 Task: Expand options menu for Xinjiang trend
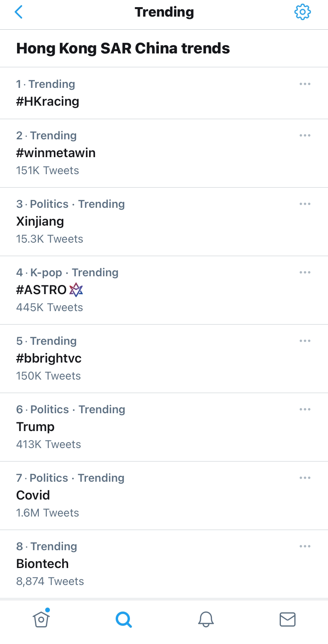305,204
